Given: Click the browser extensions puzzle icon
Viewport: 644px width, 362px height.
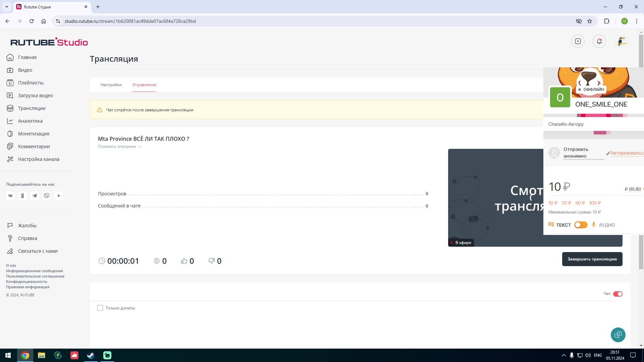Looking at the screenshot, I should click(606, 21).
